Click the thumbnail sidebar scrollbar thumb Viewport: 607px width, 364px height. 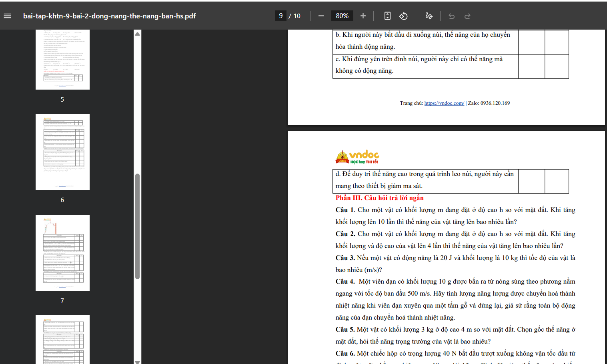[x=137, y=226]
